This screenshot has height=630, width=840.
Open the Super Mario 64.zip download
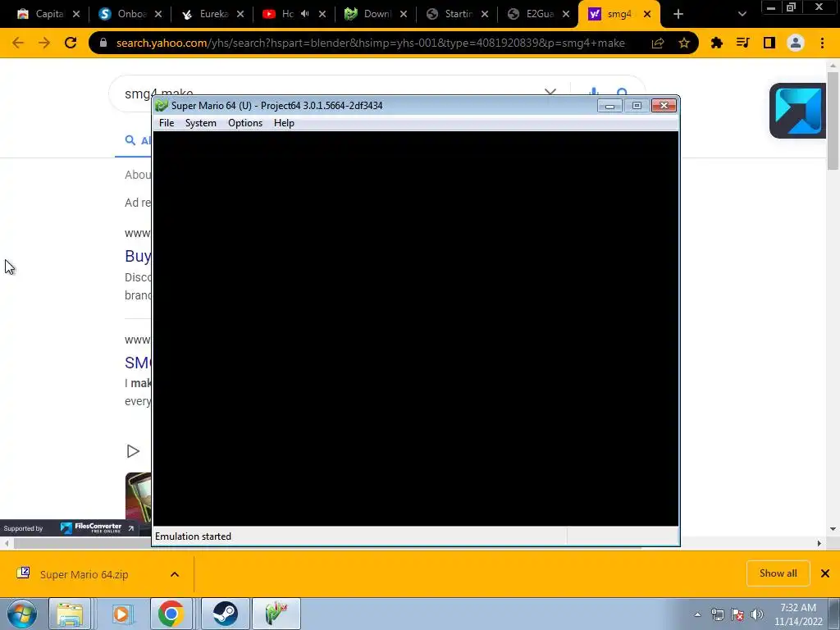point(84,574)
